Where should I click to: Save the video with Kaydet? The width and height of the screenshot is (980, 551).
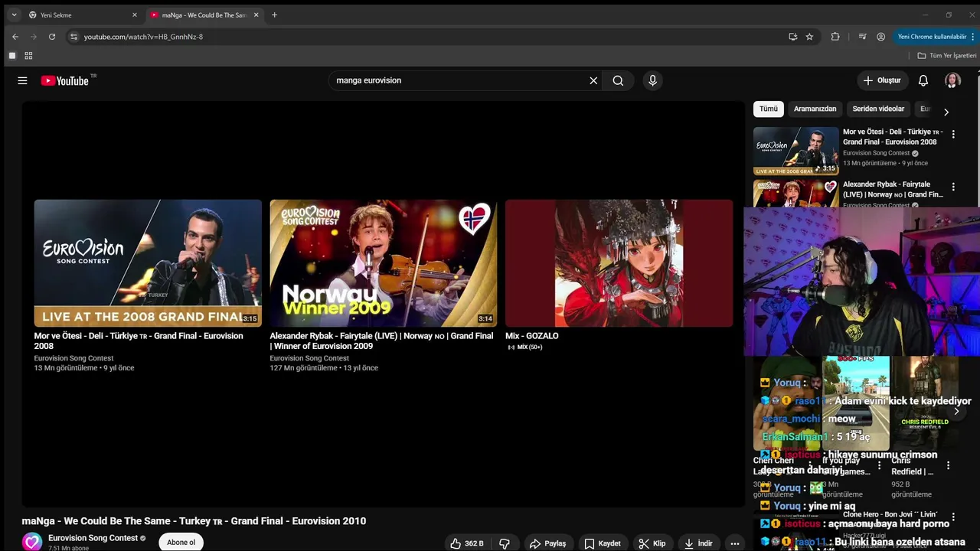coord(602,543)
